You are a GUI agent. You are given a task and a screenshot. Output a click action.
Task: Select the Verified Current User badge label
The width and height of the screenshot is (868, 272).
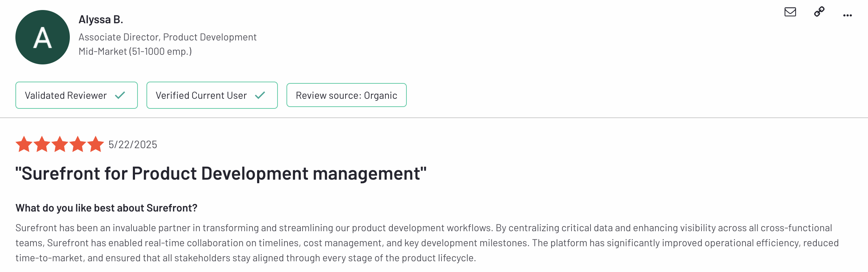point(201,96)
